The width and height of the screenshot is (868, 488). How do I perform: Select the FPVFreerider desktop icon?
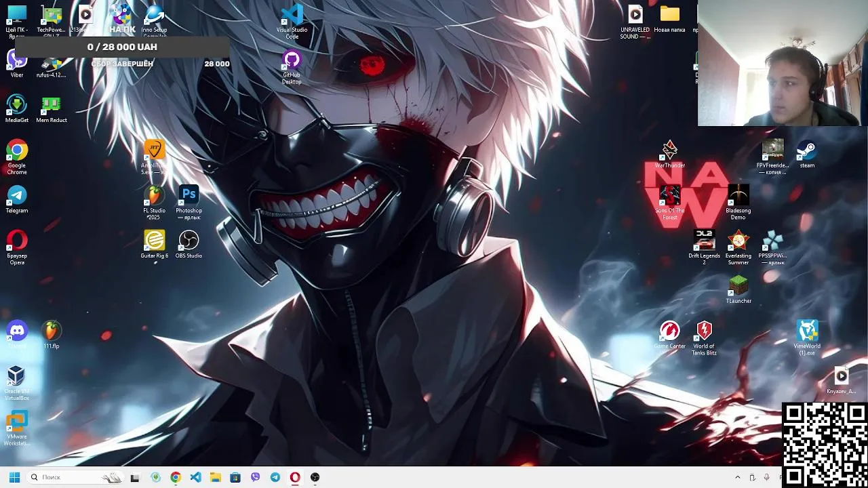(772, 157)
